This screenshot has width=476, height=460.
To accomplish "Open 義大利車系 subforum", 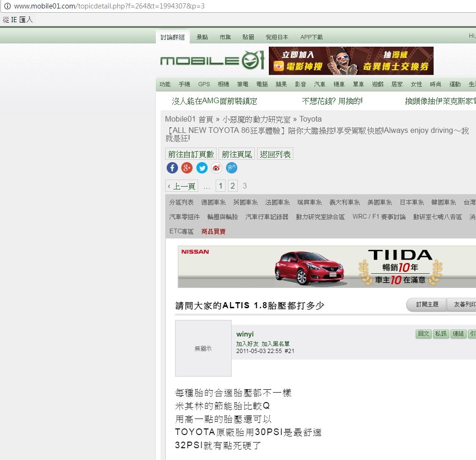I will click(x=345, y=202).
